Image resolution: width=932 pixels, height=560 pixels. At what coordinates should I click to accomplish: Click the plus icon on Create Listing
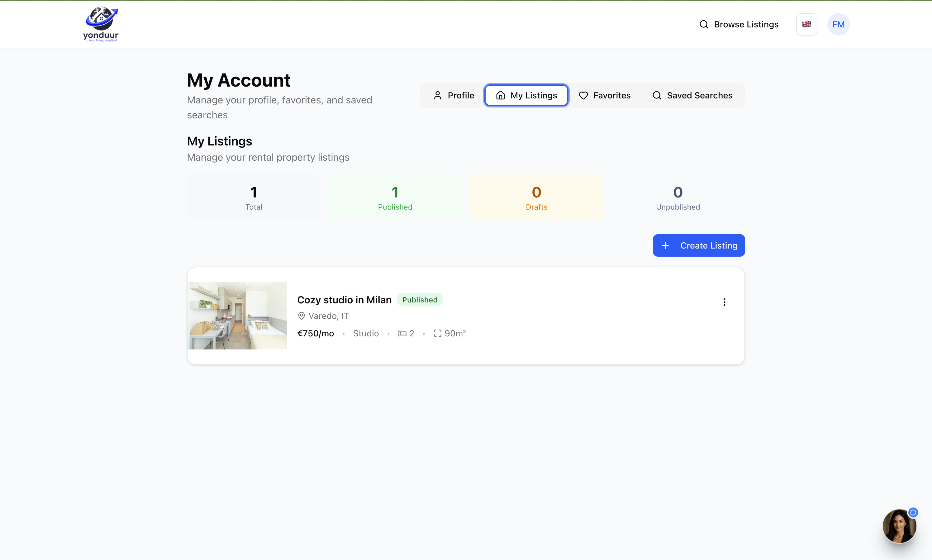tap(665, 246)
